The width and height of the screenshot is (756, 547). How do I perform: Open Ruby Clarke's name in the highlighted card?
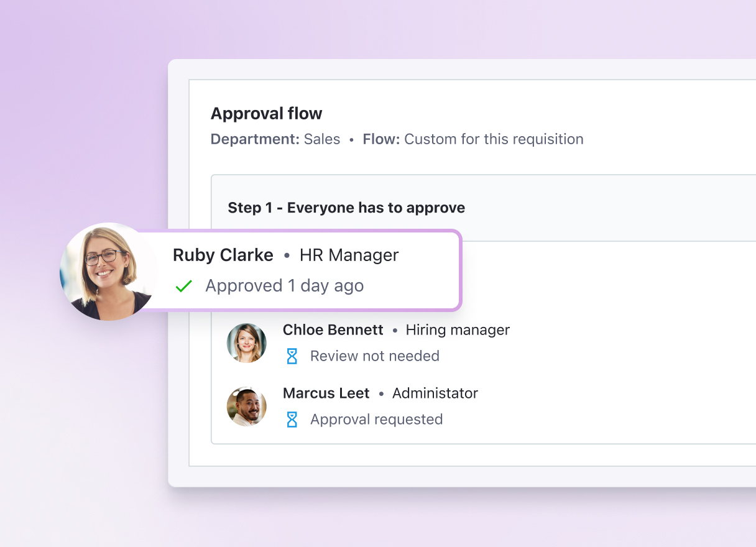click(223, 255)
